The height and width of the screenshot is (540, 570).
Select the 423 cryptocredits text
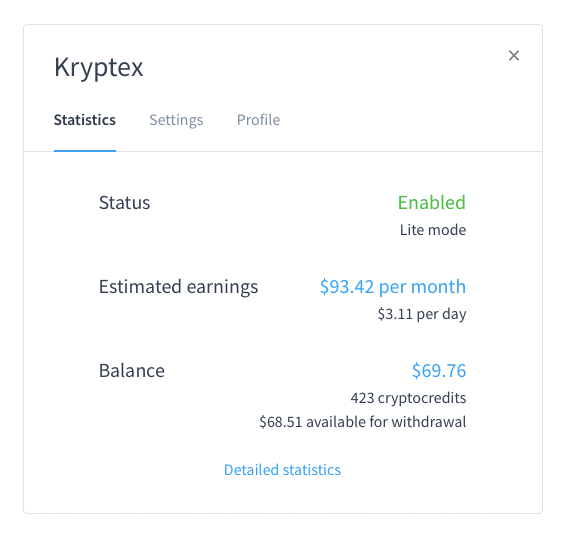point(408,398)
